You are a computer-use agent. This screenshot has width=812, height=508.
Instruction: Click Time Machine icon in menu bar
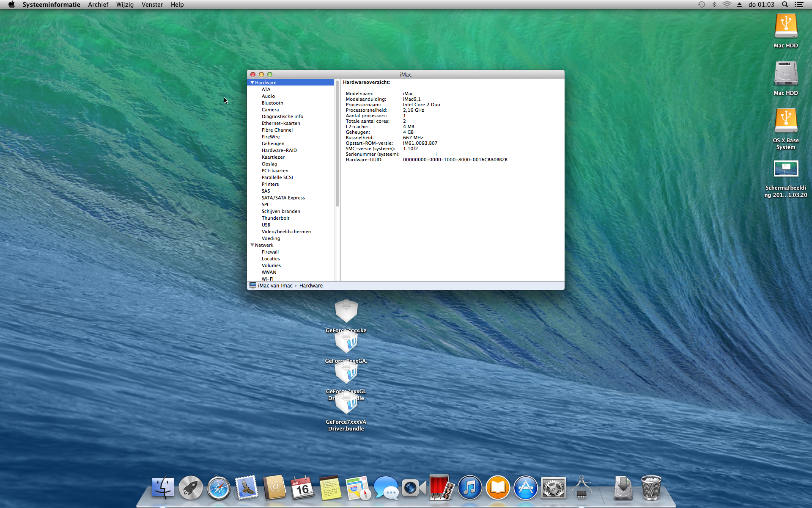702,5
